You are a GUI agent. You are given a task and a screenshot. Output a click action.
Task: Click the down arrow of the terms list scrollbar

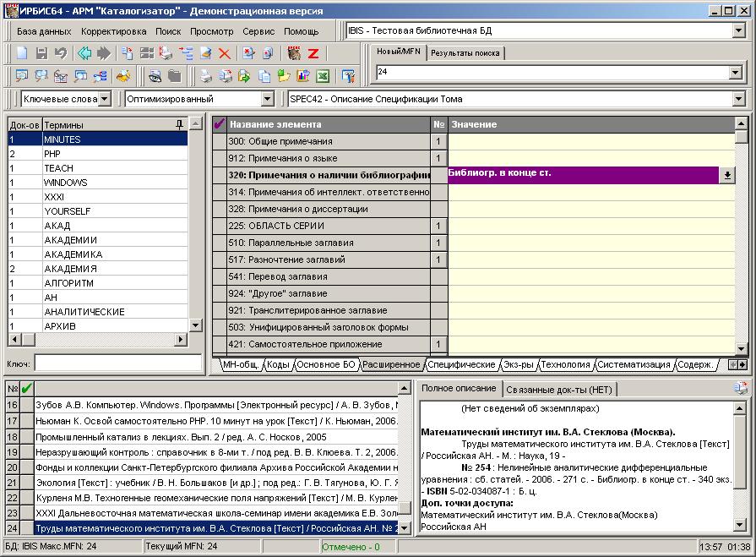(x=195, y=325)
